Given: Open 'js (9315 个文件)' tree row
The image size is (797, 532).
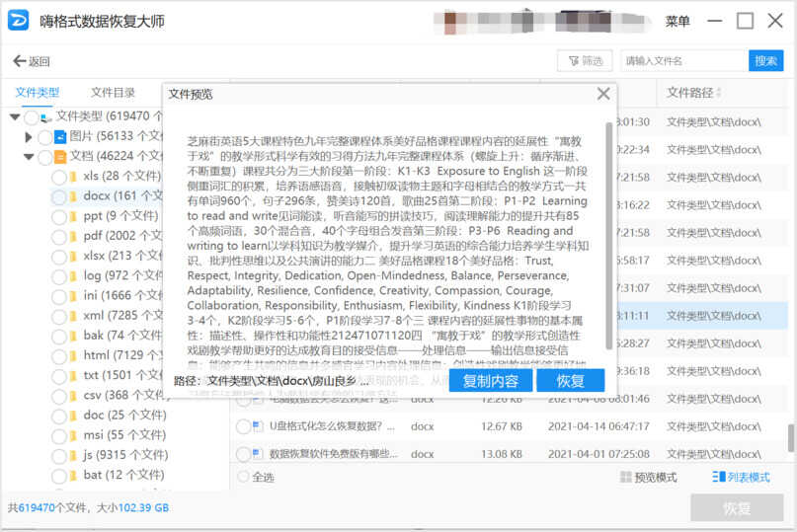Looking at the screenshot, I should tap(125, 455).
